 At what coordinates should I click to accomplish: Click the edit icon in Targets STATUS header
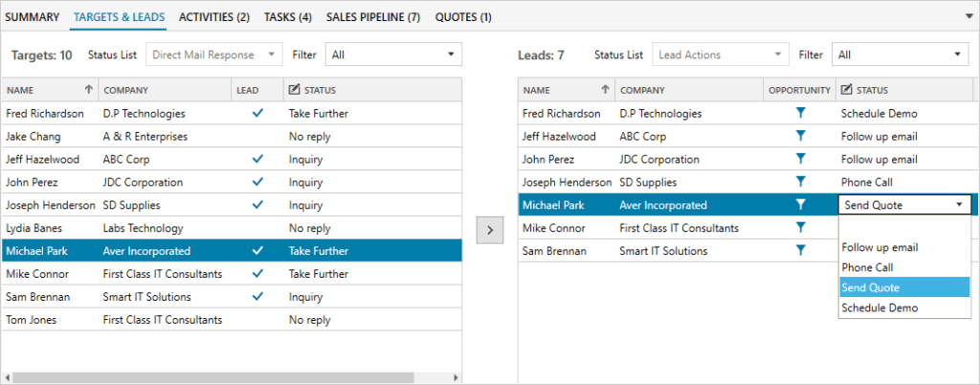pos(294,90)
